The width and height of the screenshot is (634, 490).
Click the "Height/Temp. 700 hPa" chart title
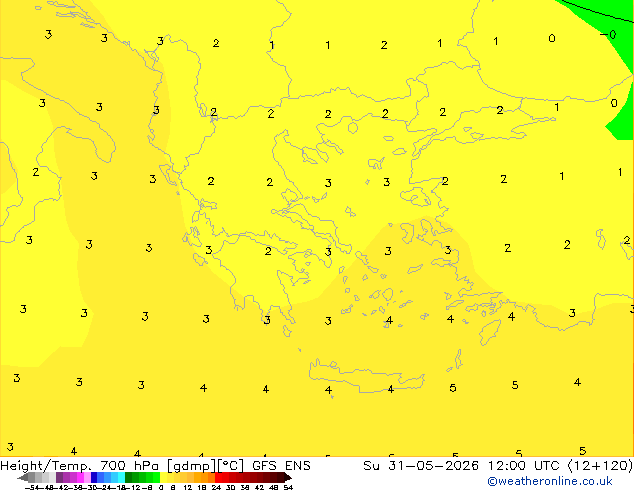pyautogui.click(x=79, y=466)
